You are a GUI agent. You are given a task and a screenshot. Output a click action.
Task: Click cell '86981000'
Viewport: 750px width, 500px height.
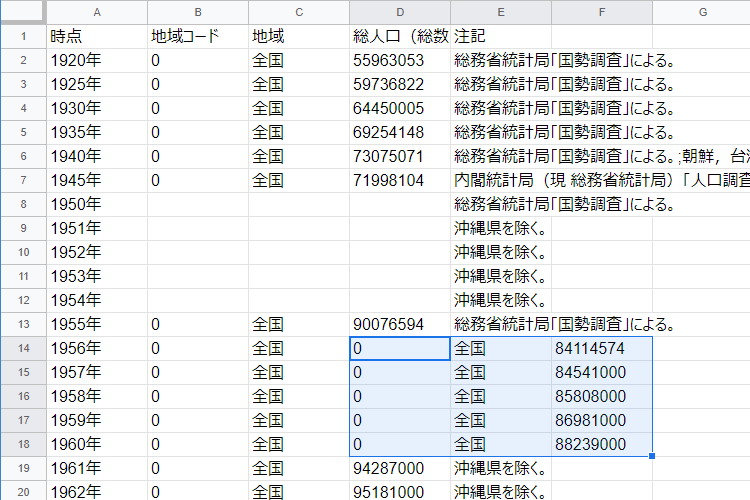pos(602,420)
